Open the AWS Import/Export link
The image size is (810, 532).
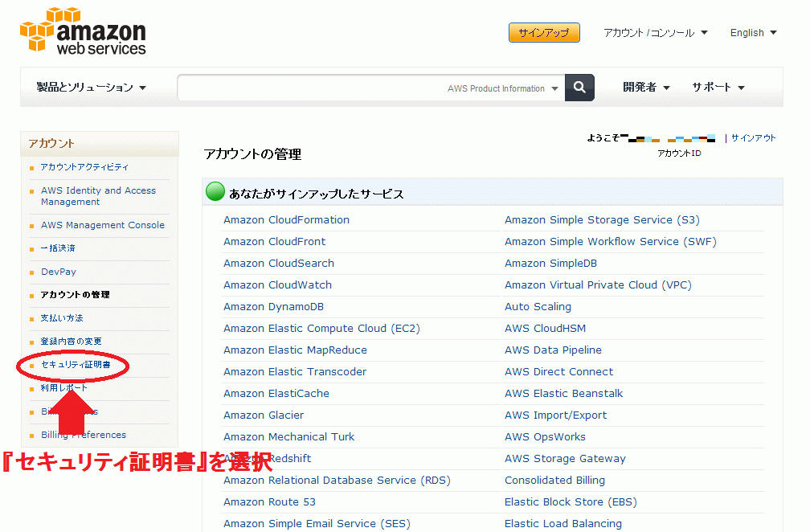(x=555, y=415)
